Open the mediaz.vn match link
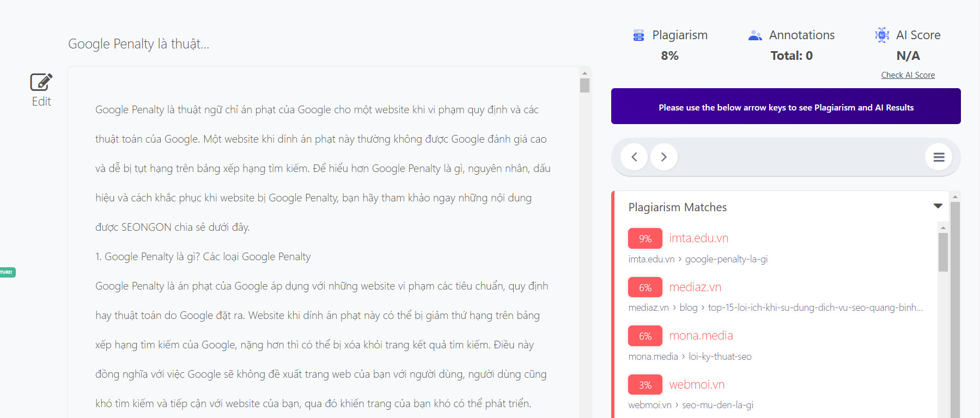 695,287
